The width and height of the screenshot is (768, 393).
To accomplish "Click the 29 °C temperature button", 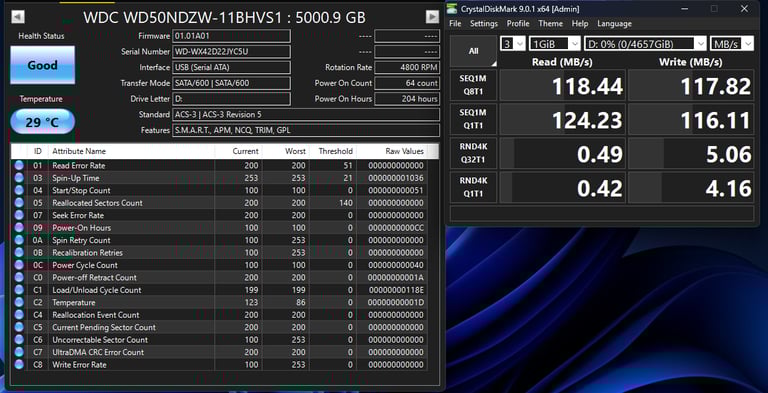I will (x=43, y=122).
